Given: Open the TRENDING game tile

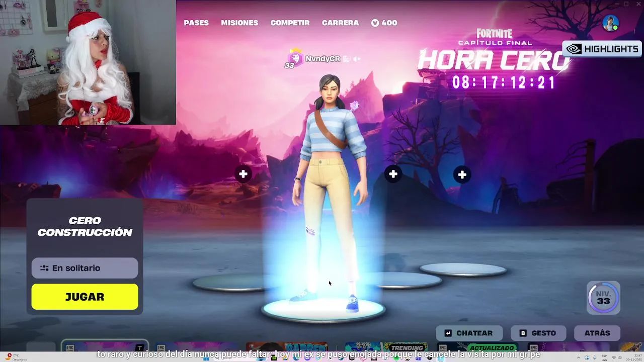Looking at the screenshot, I should (387, 347).
